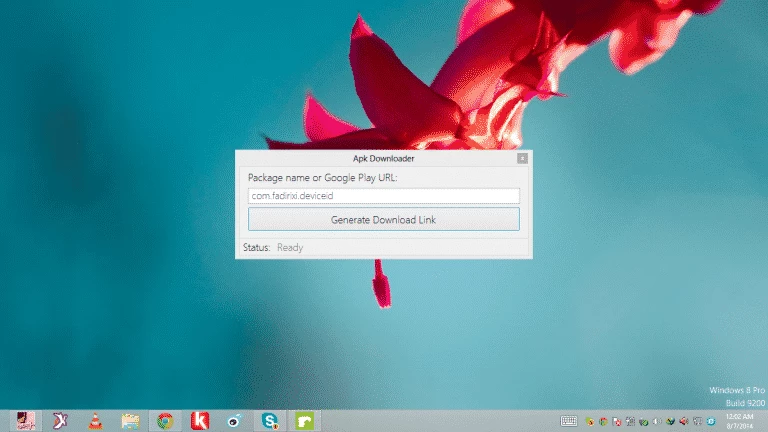This screenshot has width=768, height=432.
Task: Focus the package name input field
Action: click(383, 196)
